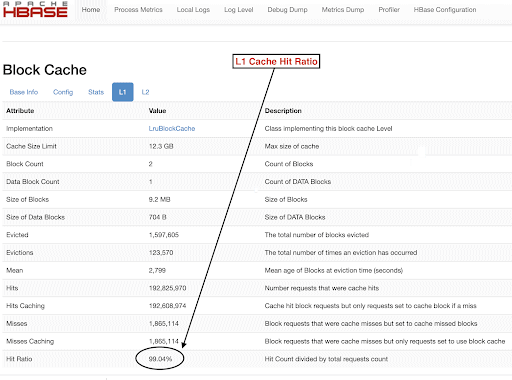Select the Hits attribute cell
The width and height of the screenshot is (512, 380).
[12, 288]
